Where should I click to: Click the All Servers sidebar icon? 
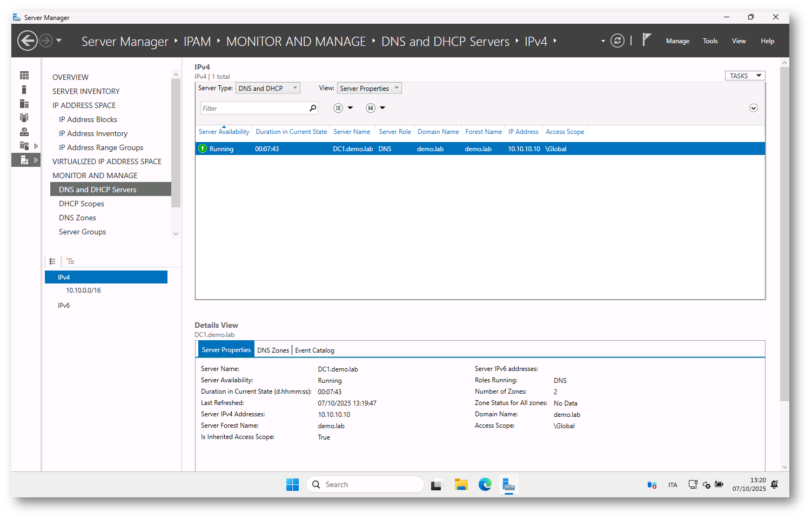24,104
